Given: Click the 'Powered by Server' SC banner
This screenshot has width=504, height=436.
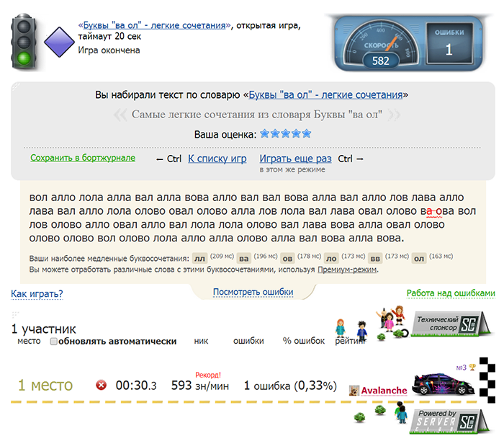Looking at the screenshot, I should click(450, 421).
